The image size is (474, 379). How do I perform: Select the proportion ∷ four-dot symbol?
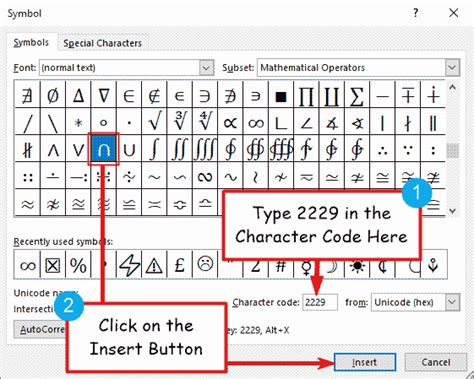coord(27,176)
